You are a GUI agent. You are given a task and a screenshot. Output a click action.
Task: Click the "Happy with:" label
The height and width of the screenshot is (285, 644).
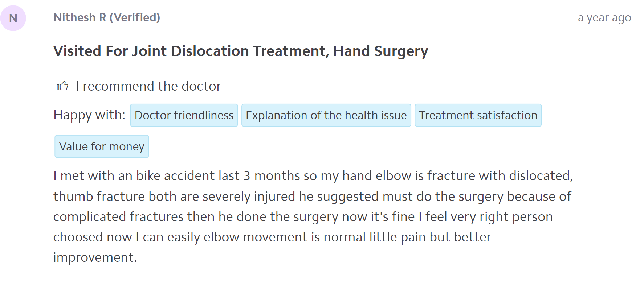click(89, 115)
